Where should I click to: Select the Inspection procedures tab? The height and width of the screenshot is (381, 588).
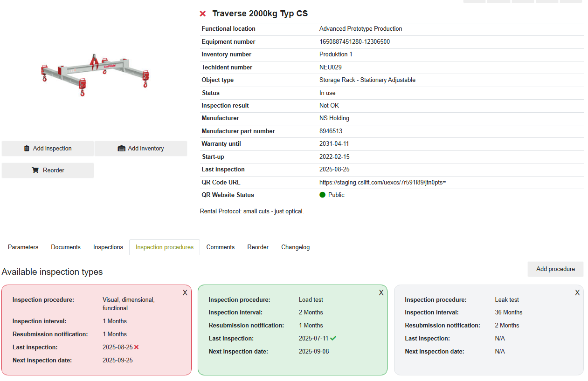tap(165, 247)
